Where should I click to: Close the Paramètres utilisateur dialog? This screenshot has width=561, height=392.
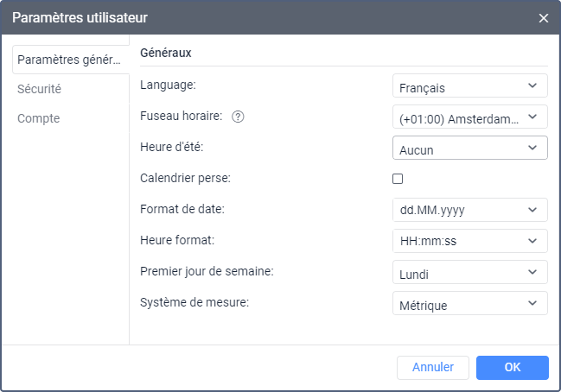(x=544, y=18)
